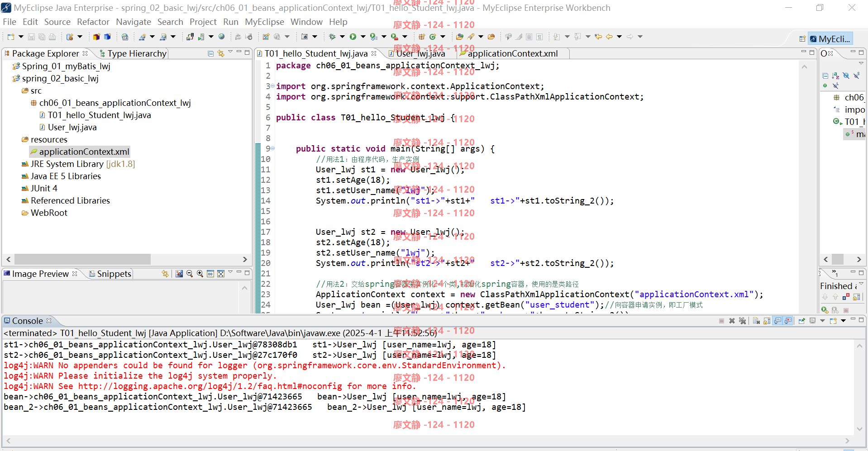
Task: Click the green Run toolbar button
Action: point(353,37)
